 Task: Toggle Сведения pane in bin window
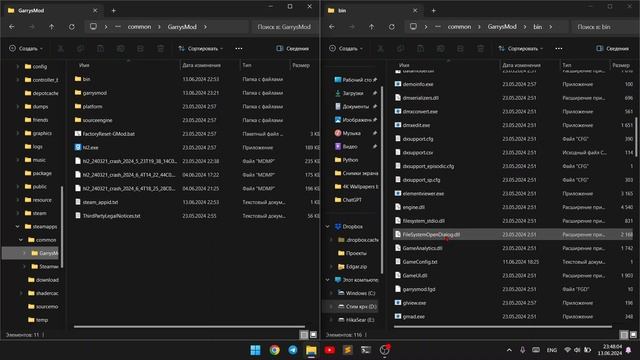[613, 49]
